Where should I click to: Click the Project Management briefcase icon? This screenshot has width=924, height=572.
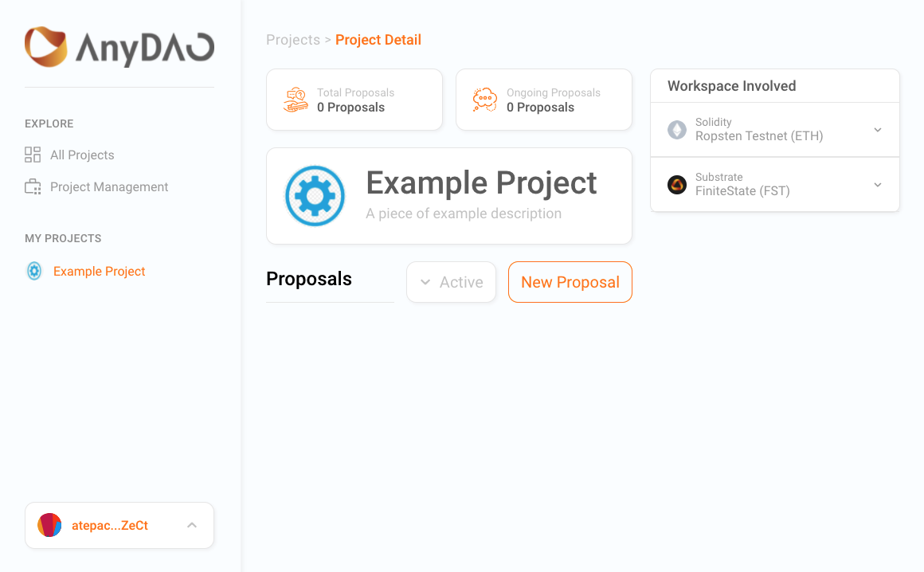33,186
